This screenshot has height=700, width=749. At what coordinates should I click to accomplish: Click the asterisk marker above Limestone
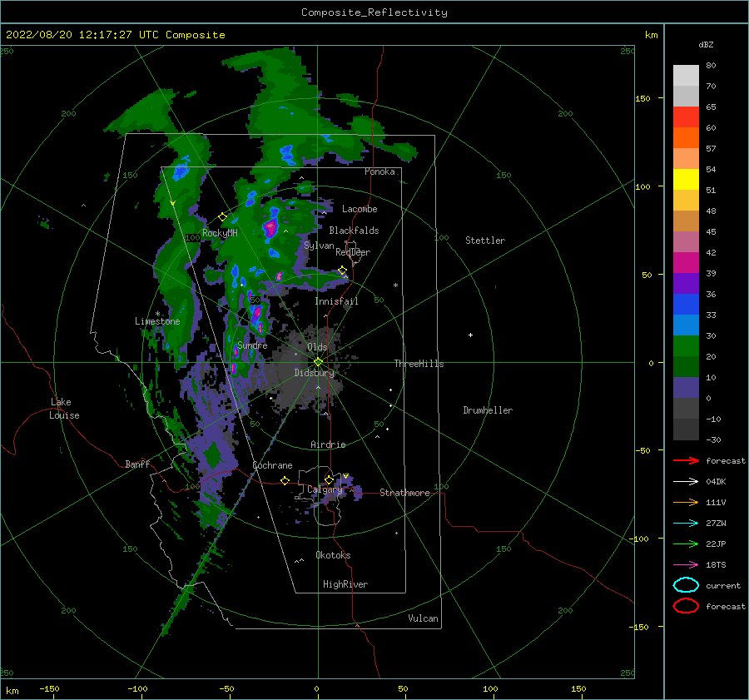[157, 314]
